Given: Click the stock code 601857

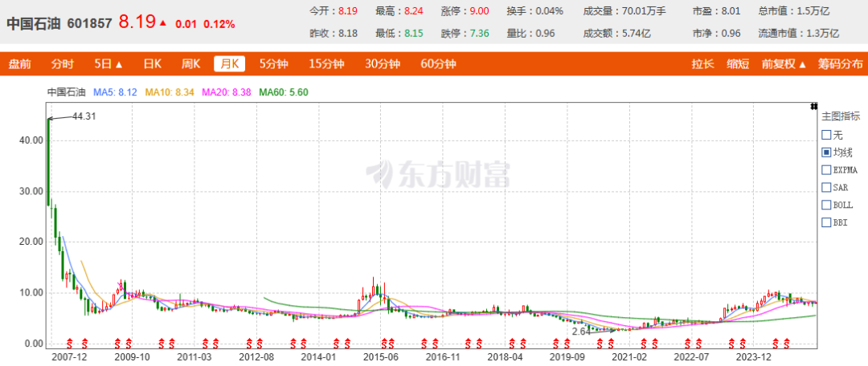Looking at the screenshot, I should (90, 24).
